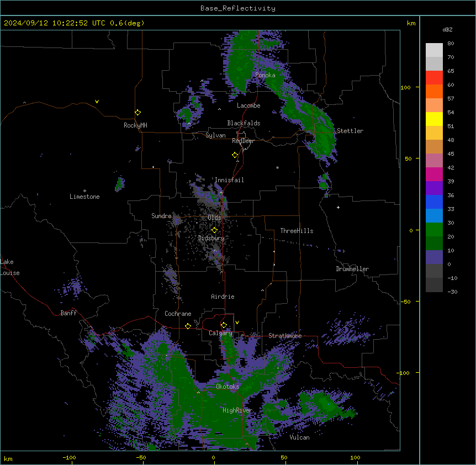Screen dimensions: 476x465
Task: Click the Stettler city label
Action: [x=350, y=131]
